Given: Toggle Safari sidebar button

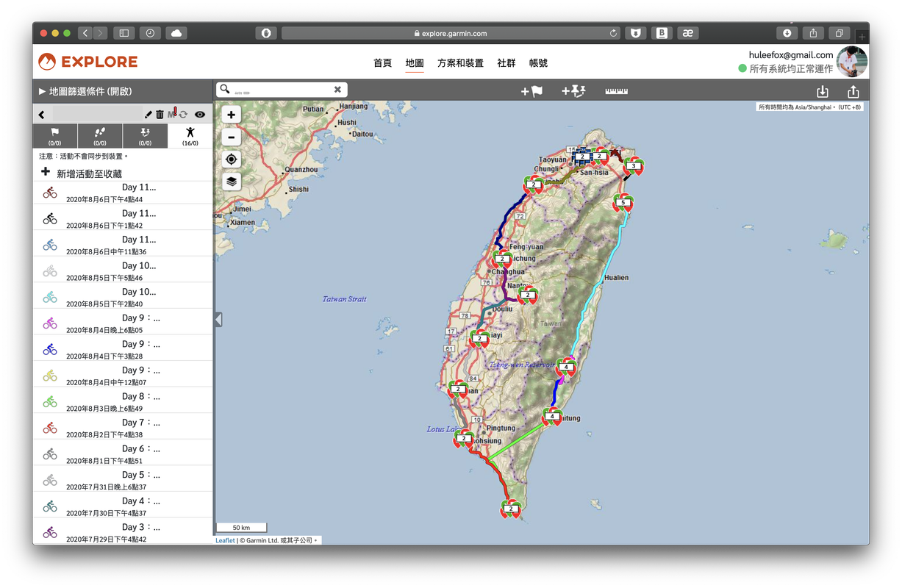Looking at the screenshot, I should click(124, 33).
